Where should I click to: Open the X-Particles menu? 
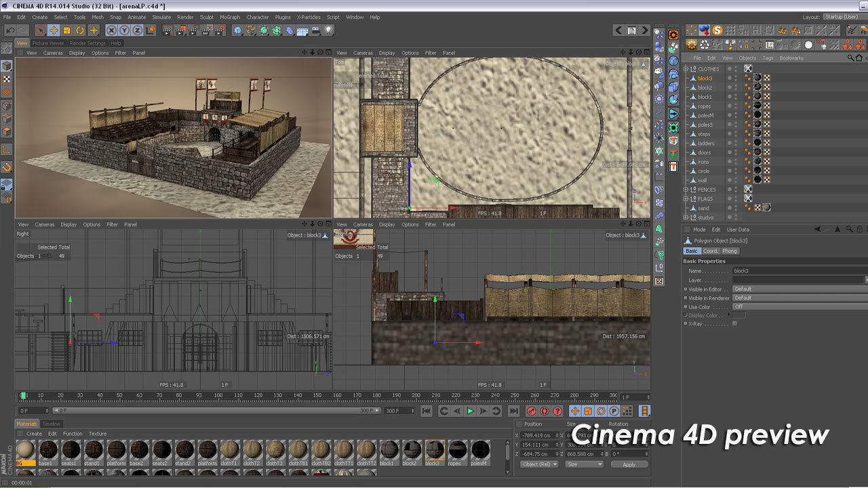[x=309, y=17]
